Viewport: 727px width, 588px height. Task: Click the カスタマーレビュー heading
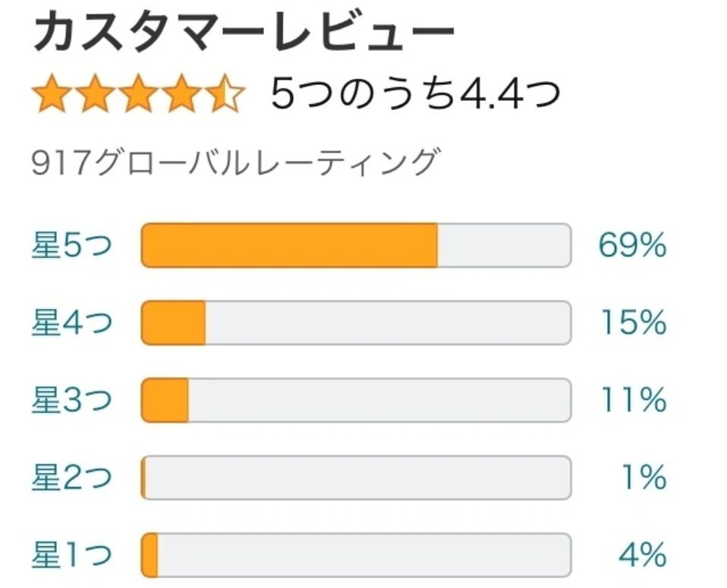[x=243, y=33]
